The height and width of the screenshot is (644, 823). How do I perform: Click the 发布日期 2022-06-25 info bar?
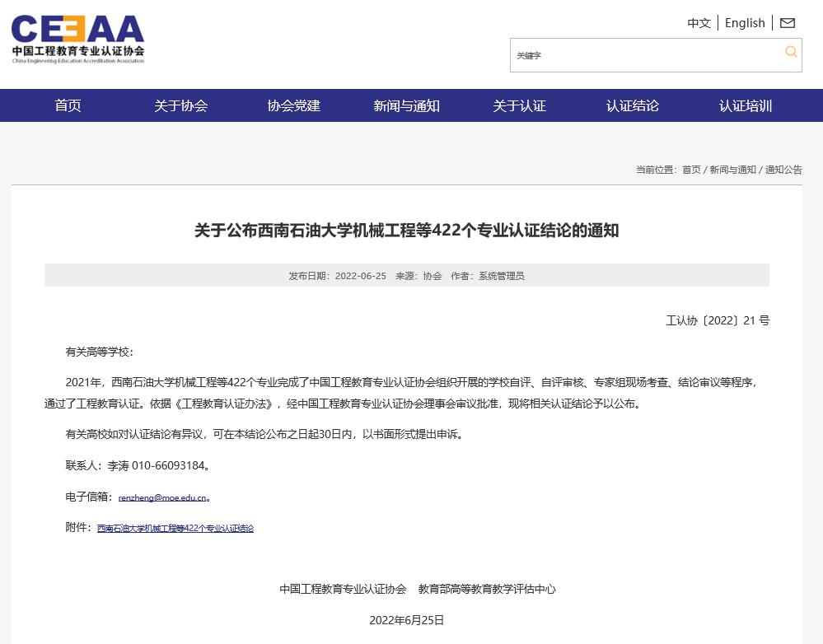click(x=406, y=276)
